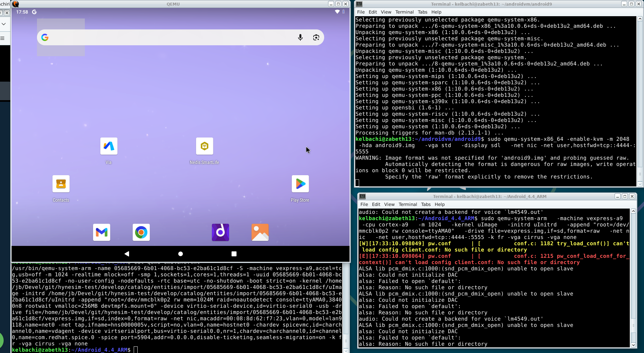Open the purple music app icon

tap(220, 232)
